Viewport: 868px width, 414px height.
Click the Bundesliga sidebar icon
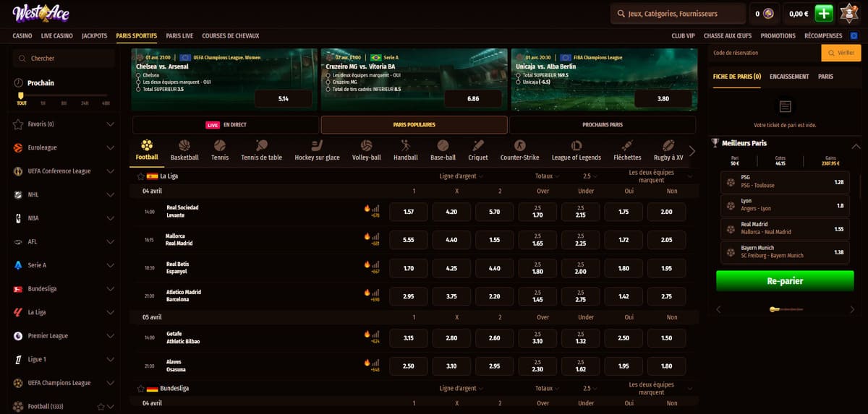(18, 289)
